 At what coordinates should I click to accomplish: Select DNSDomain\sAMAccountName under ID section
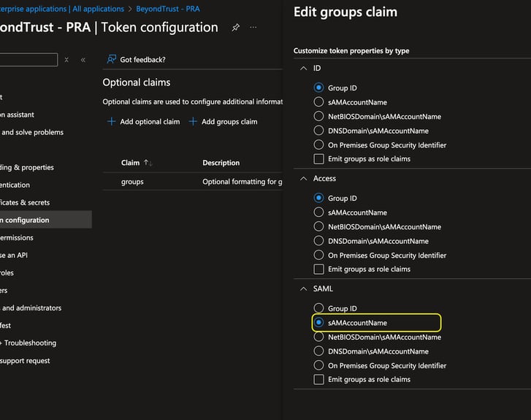click(318, 131)
